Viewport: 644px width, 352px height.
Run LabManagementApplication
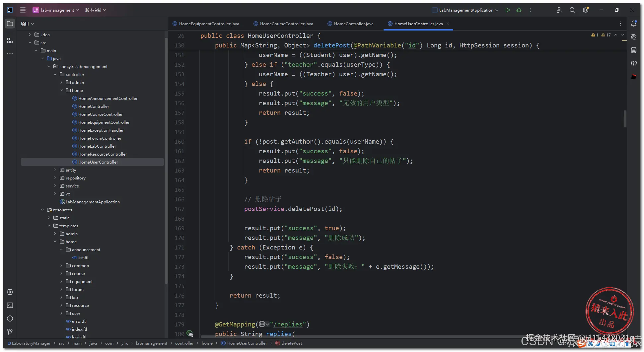[508, 10]
